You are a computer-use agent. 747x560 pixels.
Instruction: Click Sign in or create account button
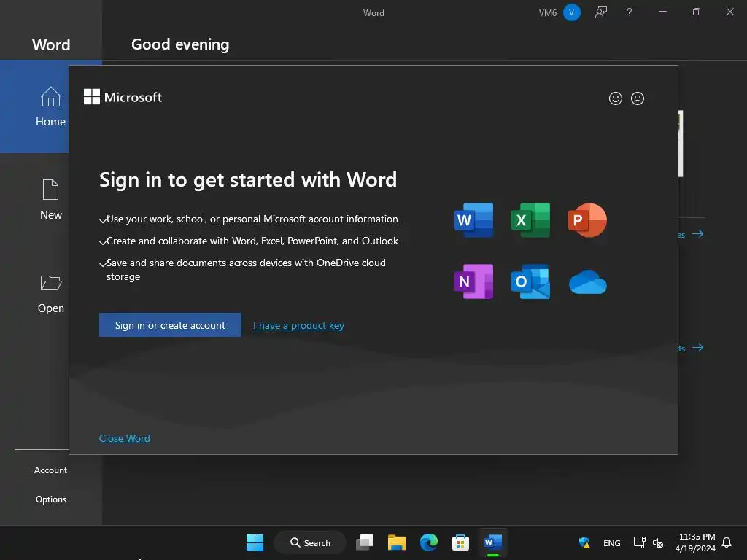(170, 325)
